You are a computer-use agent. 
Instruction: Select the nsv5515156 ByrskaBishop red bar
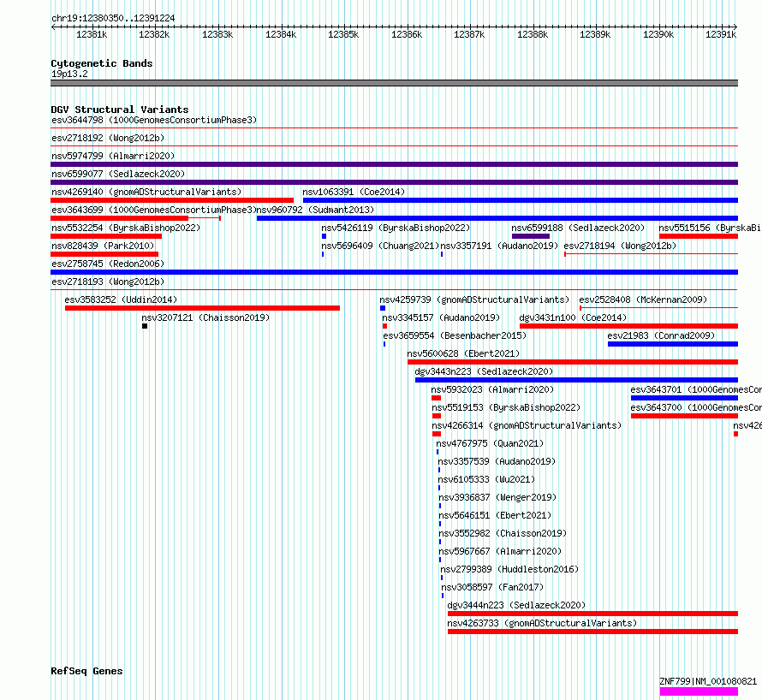click(699, 236)
